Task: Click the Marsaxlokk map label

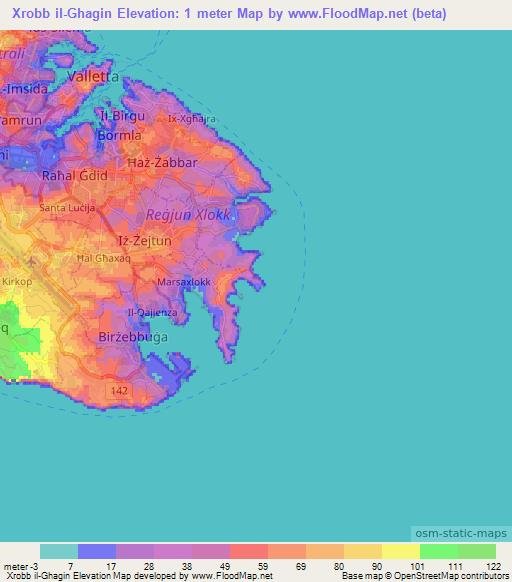Action: (x=184, y=282)
